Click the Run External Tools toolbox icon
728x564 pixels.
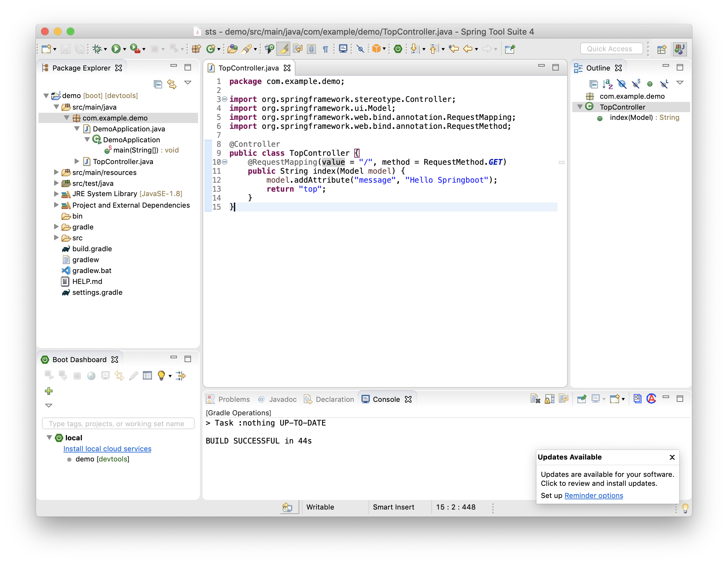click(x=135, y=49)
